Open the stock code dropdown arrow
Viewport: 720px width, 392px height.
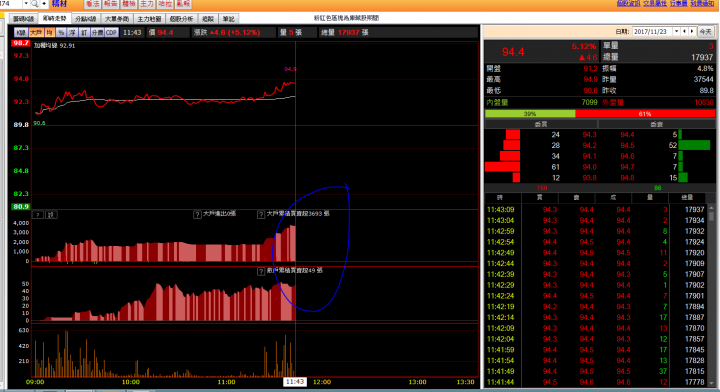click(26, 4)
